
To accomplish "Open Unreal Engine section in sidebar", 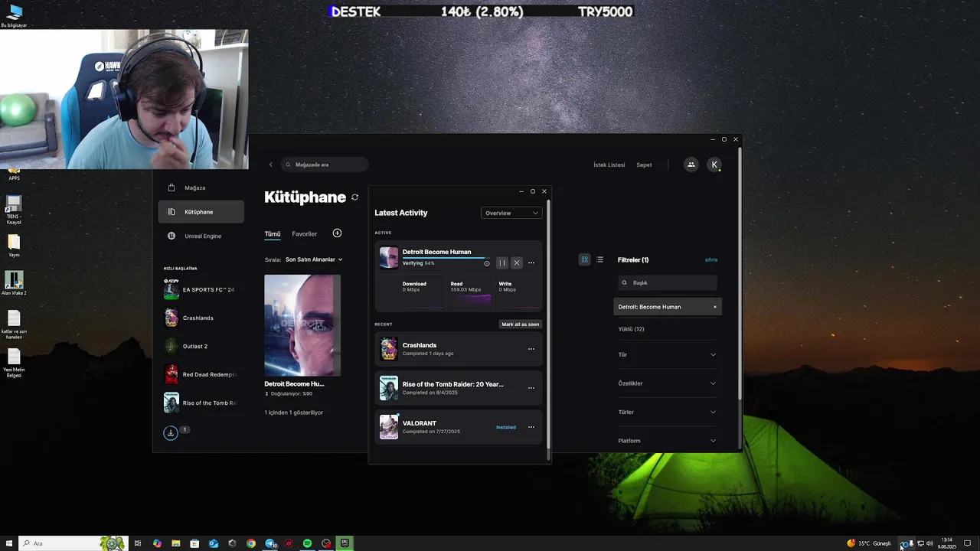I will 201,236.
